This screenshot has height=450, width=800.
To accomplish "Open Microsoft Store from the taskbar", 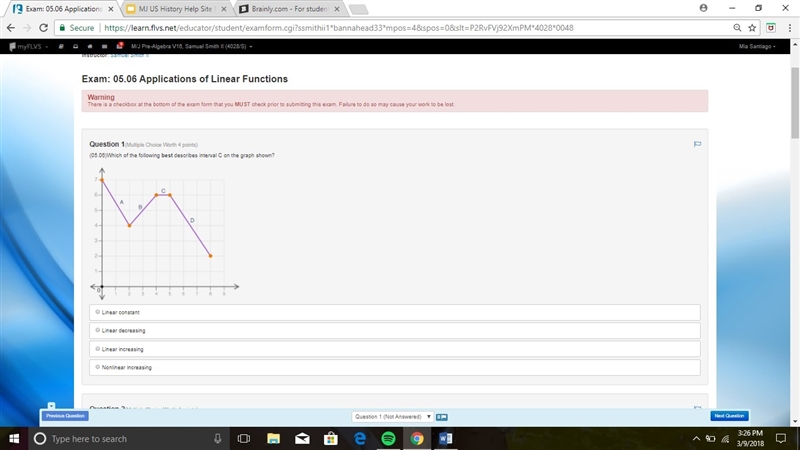I will (x=331, y=439).
